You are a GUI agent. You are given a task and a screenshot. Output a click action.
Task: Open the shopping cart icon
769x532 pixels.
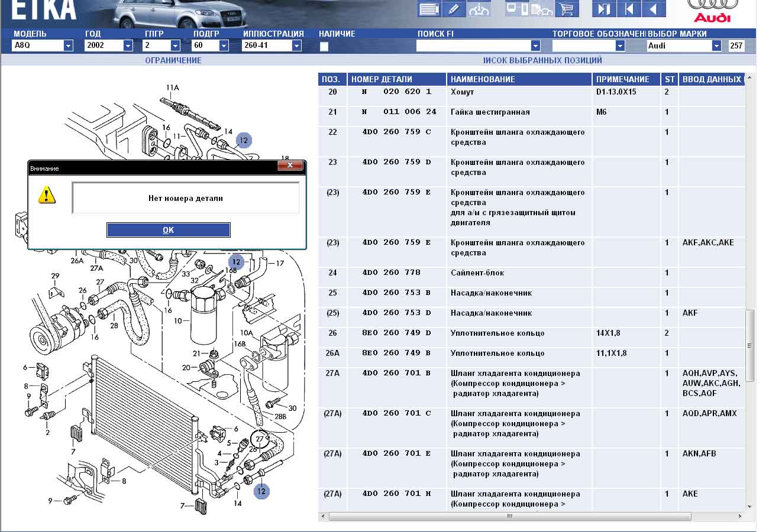point(567,9)
